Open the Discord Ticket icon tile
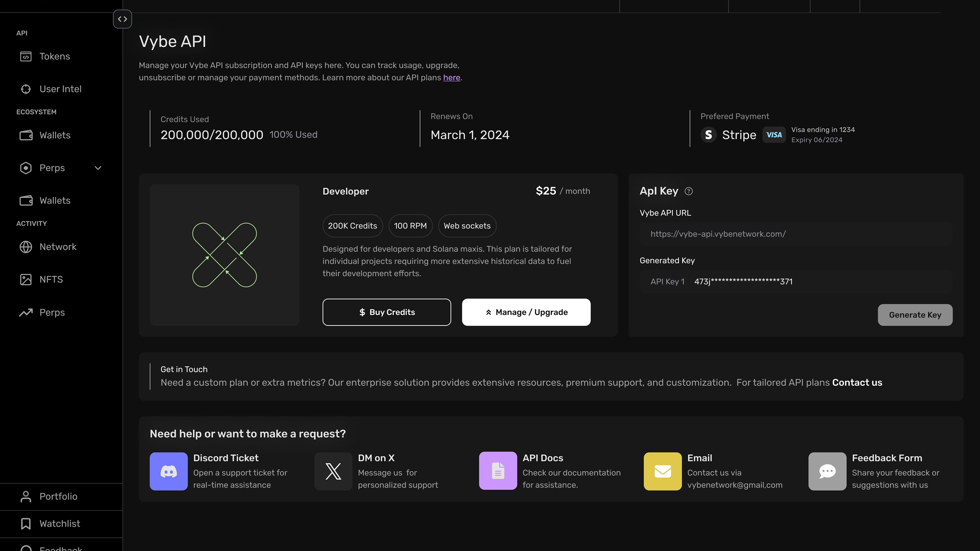 168,471
